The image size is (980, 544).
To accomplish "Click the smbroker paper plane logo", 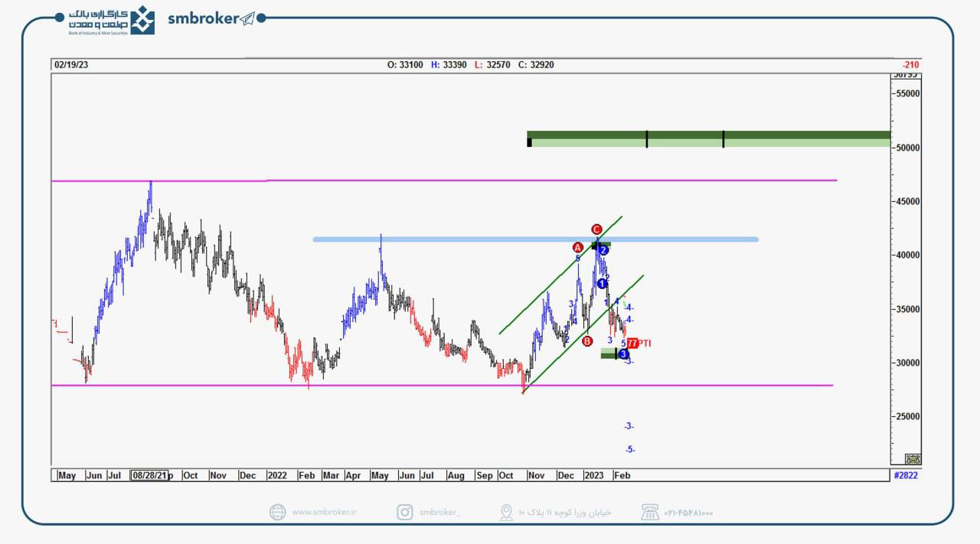I will pos(247,19).
